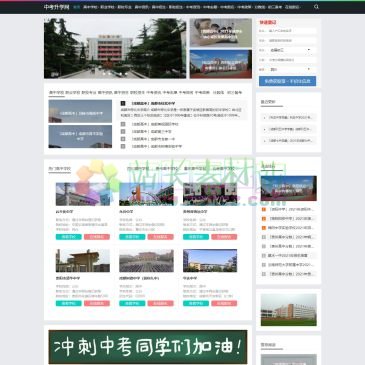Screen dimensions: 365x365
Task: Click the search magnifier icon in the header
Action: [x=316, y=7]
